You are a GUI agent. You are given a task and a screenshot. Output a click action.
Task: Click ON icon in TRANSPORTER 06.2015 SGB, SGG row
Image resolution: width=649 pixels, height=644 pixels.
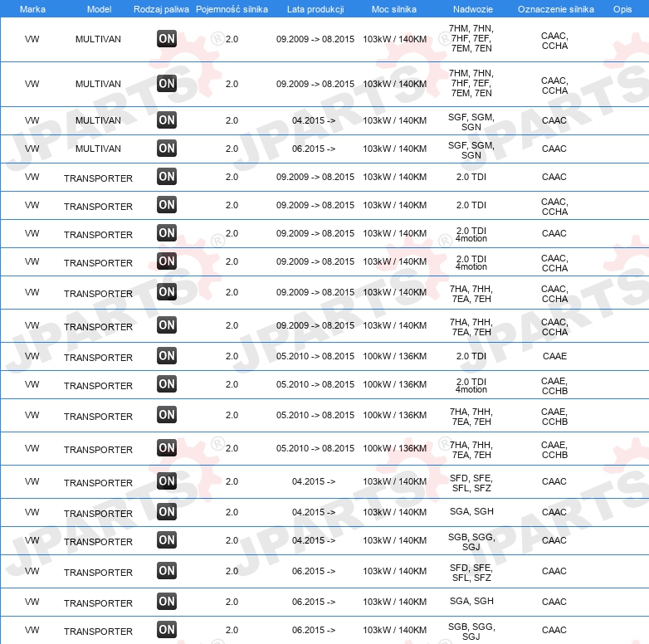click(x=167, y=630)
